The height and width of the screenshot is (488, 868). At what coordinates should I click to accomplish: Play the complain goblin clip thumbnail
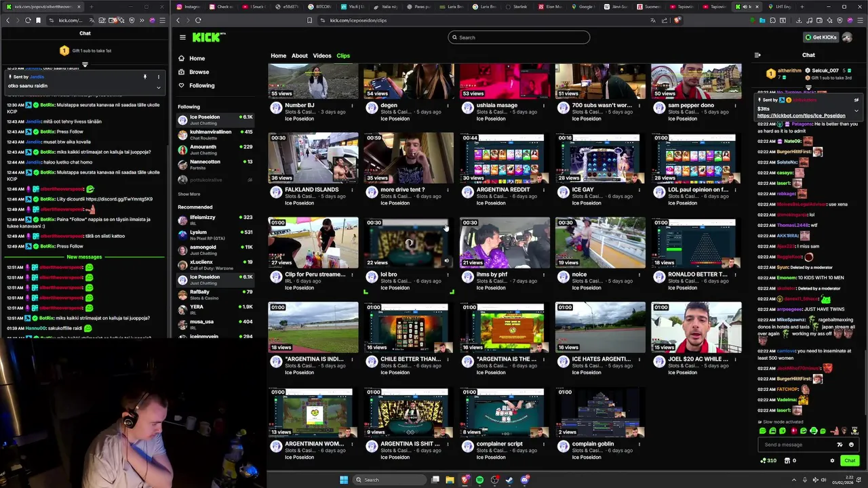[x=600, y=412]
